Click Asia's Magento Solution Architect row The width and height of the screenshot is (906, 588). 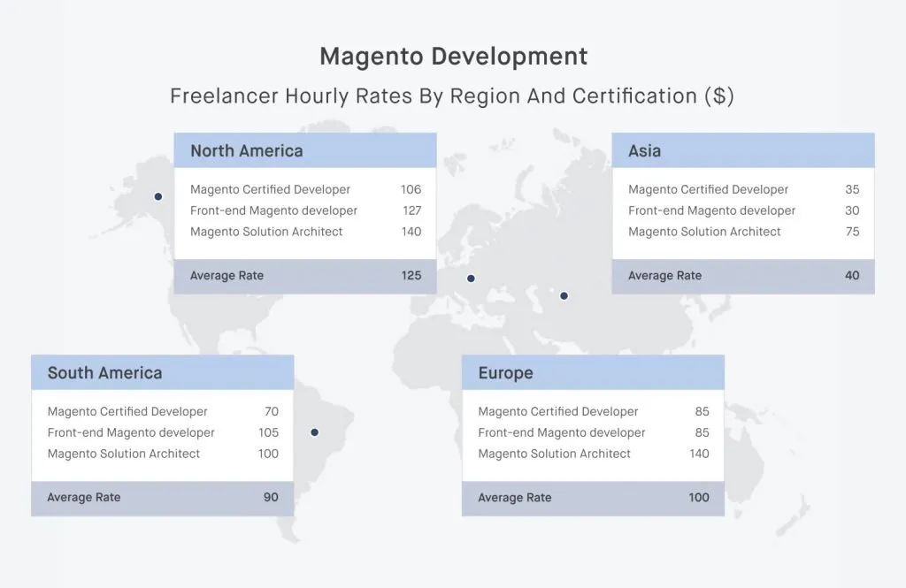[743, 232]
